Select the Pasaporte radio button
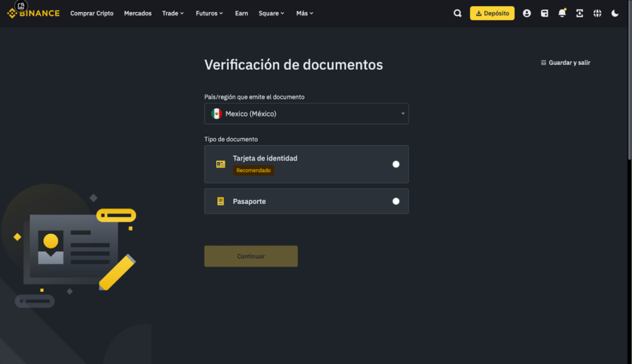632x364 pixels. [396, 201]
